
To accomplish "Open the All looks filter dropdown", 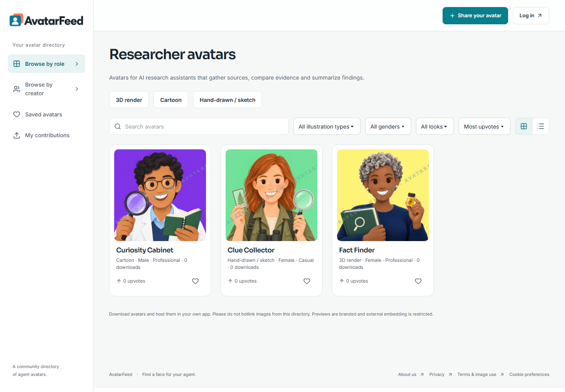I will (435, 126).
